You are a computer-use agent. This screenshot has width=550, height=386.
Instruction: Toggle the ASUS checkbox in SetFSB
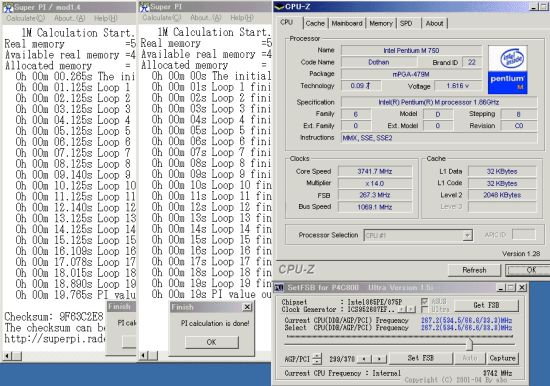point(424,301)
